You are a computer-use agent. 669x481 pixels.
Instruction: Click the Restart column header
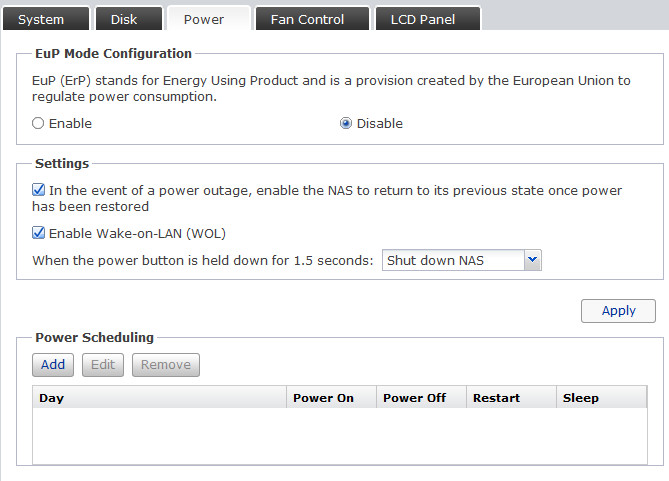pos(511,398)
